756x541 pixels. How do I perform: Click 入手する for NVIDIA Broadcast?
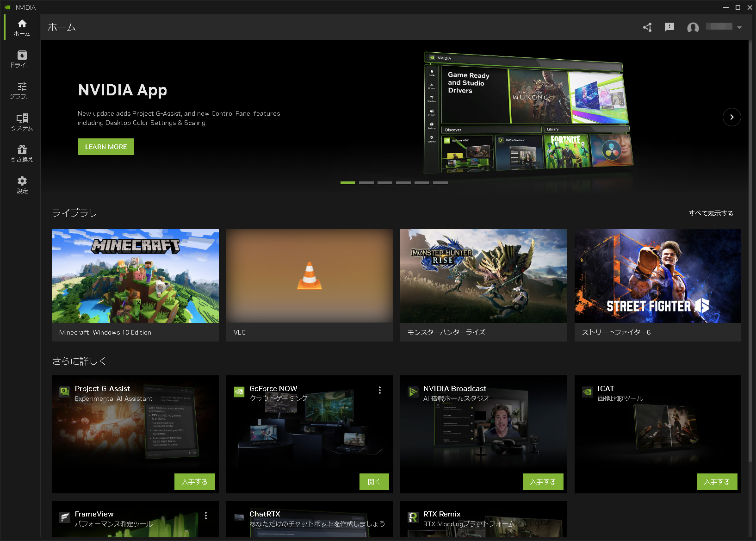coord(543,482)
